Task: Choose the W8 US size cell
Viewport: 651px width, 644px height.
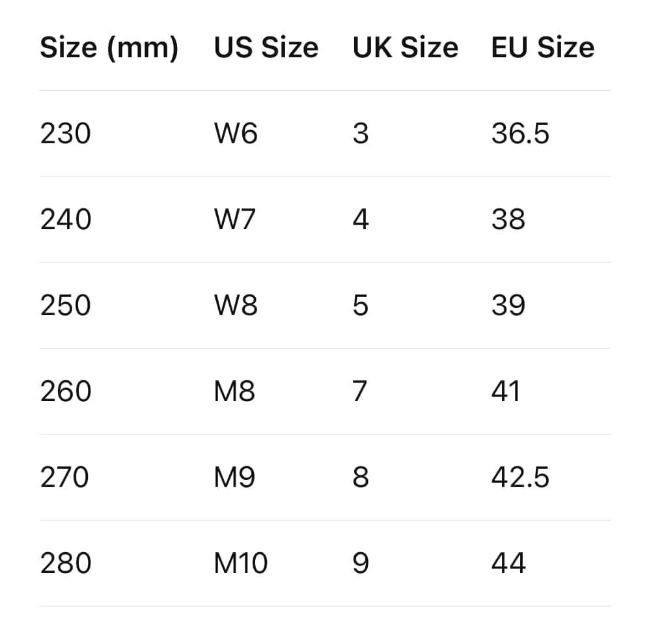Action: 236,305
